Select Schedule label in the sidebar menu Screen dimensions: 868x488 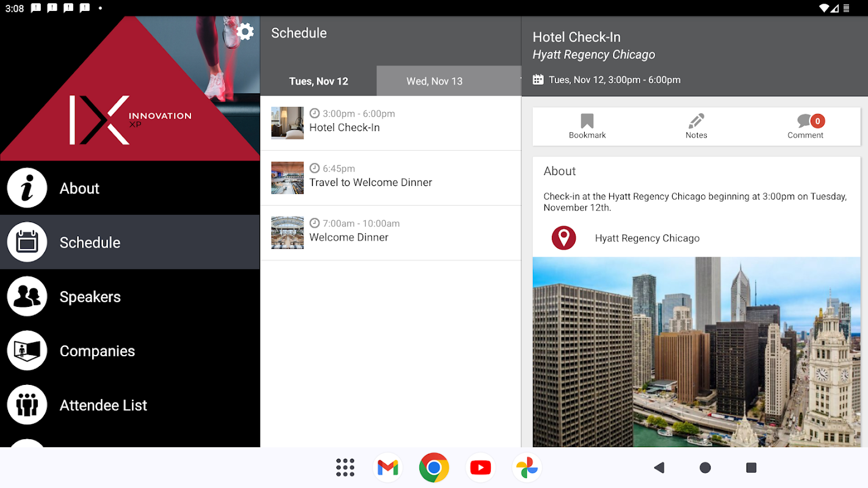pos(90,243)
